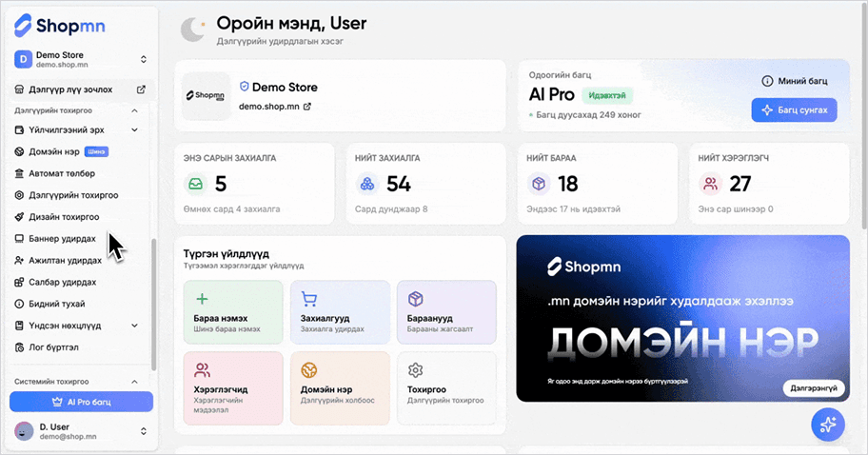Open the Бараанууд box tile
The width and height of the screenshot is (868, 455).
445,311
